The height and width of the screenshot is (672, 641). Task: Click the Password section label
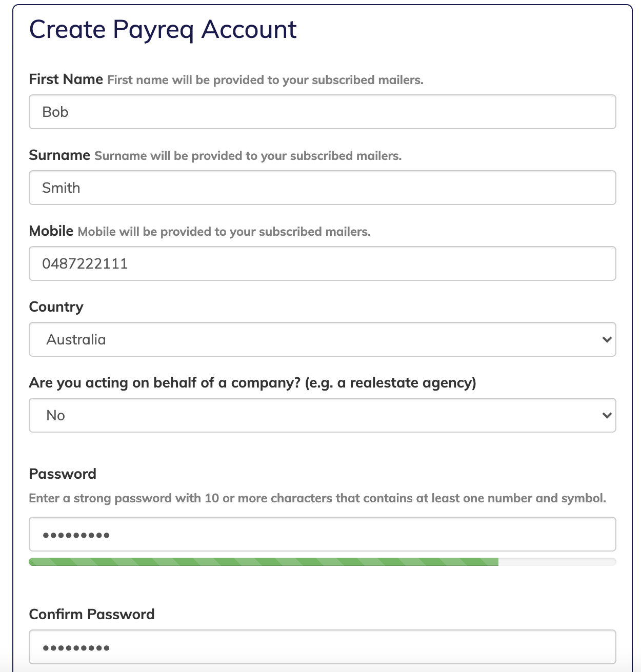pos(63,474)
